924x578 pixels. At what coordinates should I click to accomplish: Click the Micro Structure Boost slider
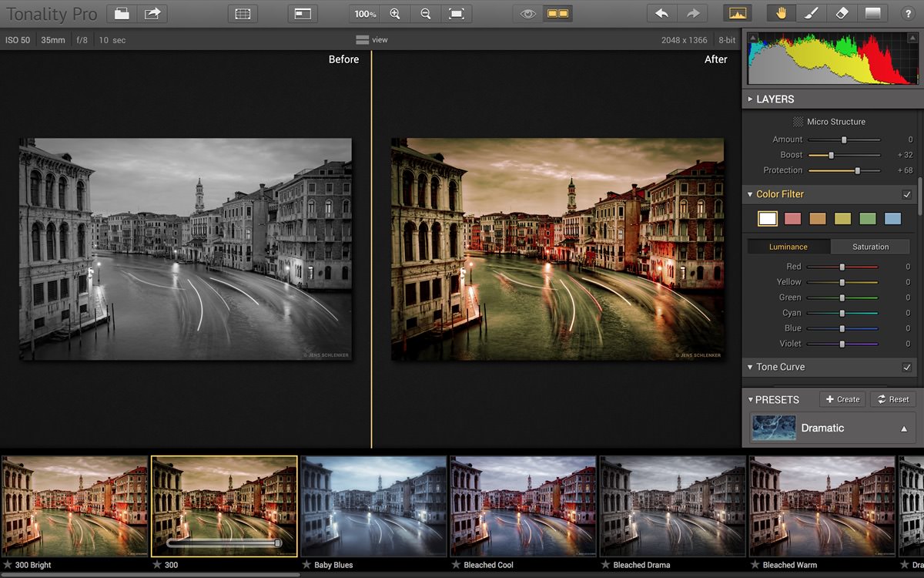tap(844, 155)
